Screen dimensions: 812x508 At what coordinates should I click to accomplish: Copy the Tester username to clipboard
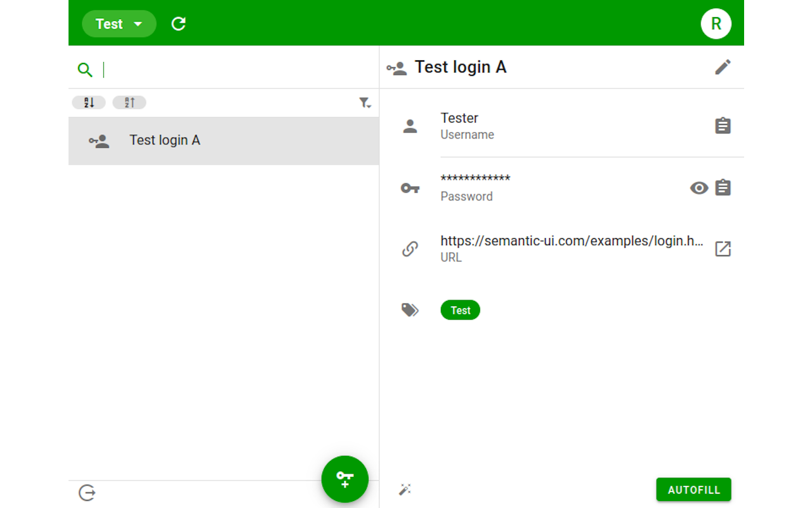(723, 126)
